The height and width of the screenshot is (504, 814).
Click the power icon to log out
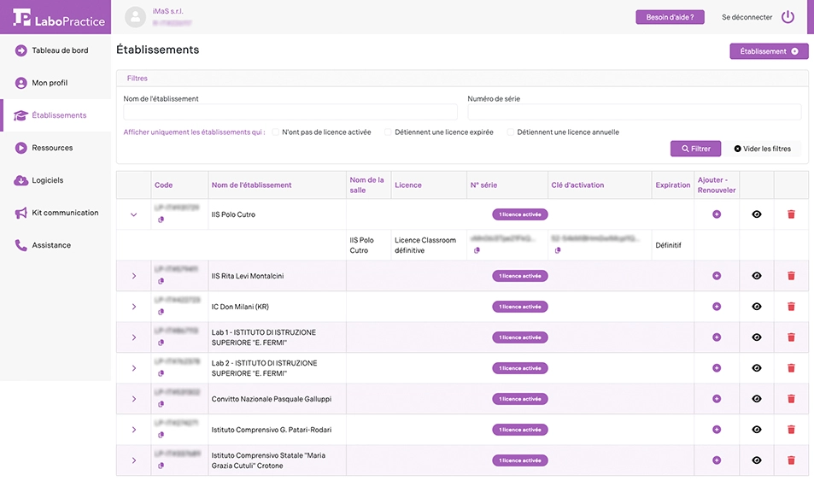point(788,17)
